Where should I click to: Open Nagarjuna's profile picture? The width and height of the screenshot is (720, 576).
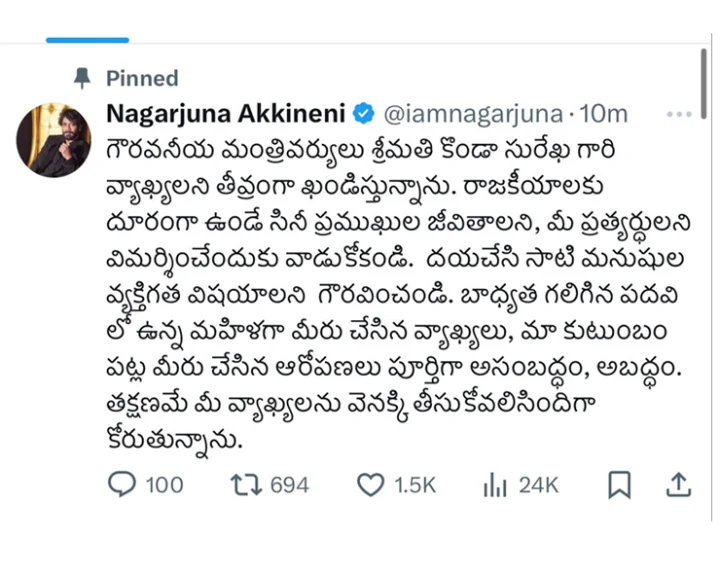click(54, 139)
